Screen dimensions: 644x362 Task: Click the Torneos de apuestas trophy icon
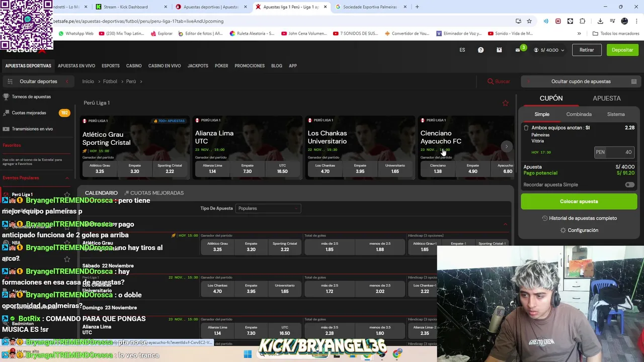[x=6, y=97]
